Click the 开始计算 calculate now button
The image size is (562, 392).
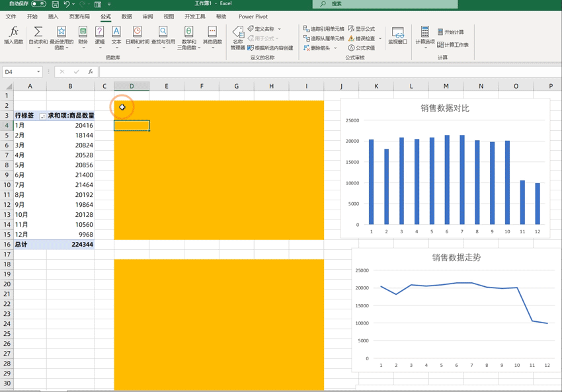pyautogui.click(x=450, y=32)
